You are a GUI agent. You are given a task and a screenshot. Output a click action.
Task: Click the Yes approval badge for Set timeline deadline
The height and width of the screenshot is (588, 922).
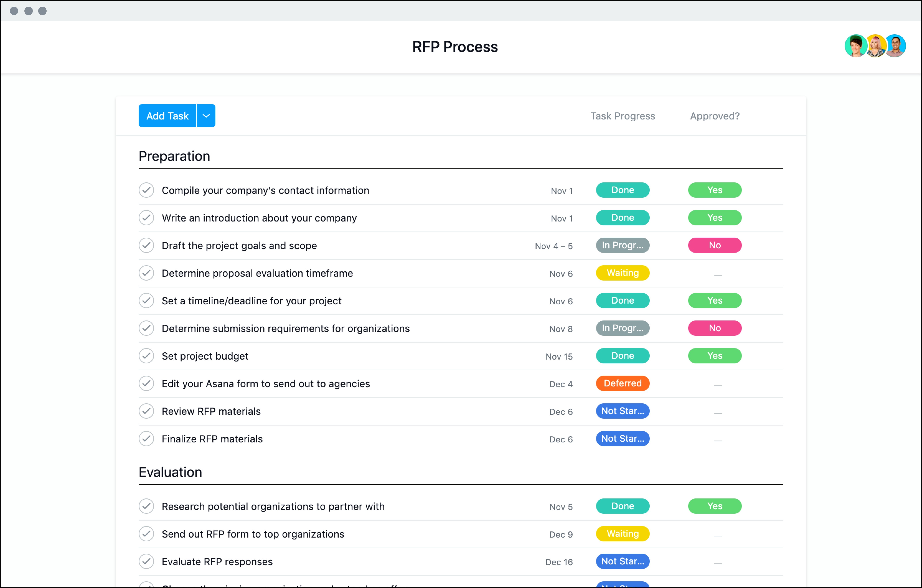pyautogui.click(x=714, y=300)
